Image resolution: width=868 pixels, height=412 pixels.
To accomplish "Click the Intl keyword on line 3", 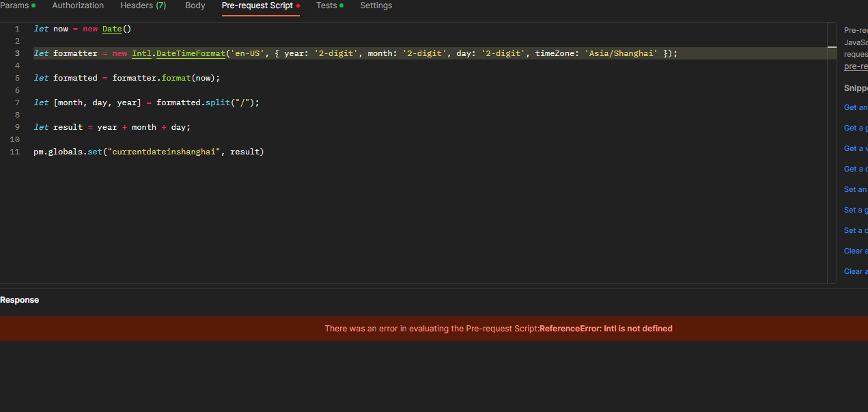I will coord(141,53).
